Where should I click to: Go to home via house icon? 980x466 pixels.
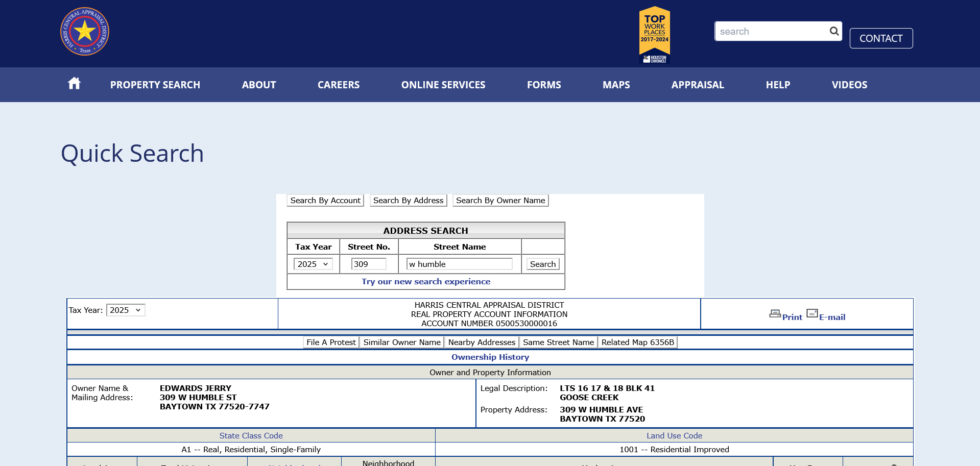(x=74, y=83)
